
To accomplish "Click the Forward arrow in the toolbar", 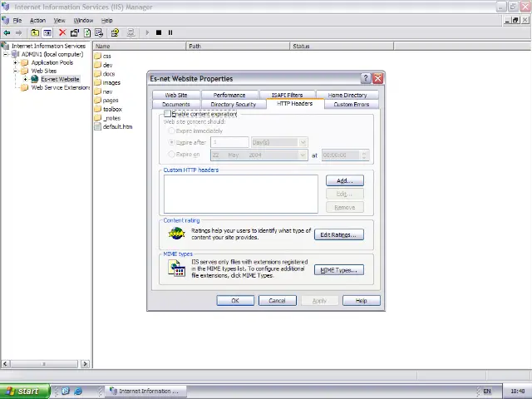I will click(18, 33).
